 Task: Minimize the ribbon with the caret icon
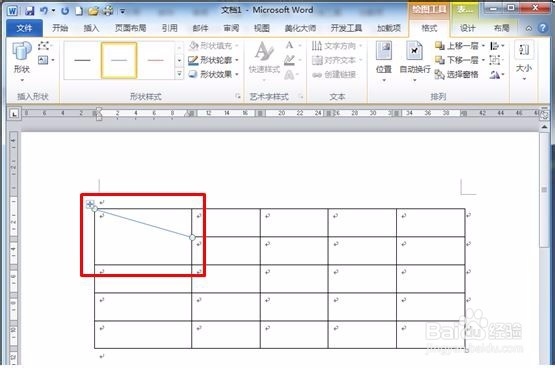tap(529, 29)
